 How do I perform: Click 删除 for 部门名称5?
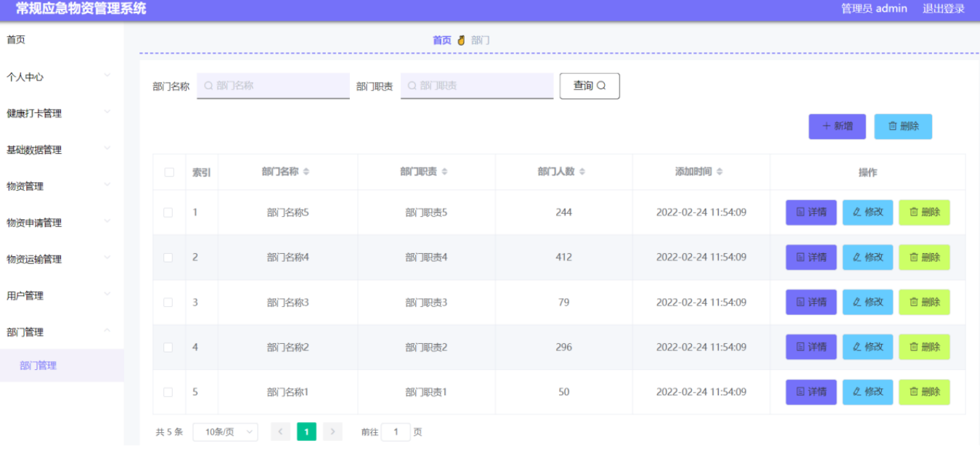tap(924, 213)
